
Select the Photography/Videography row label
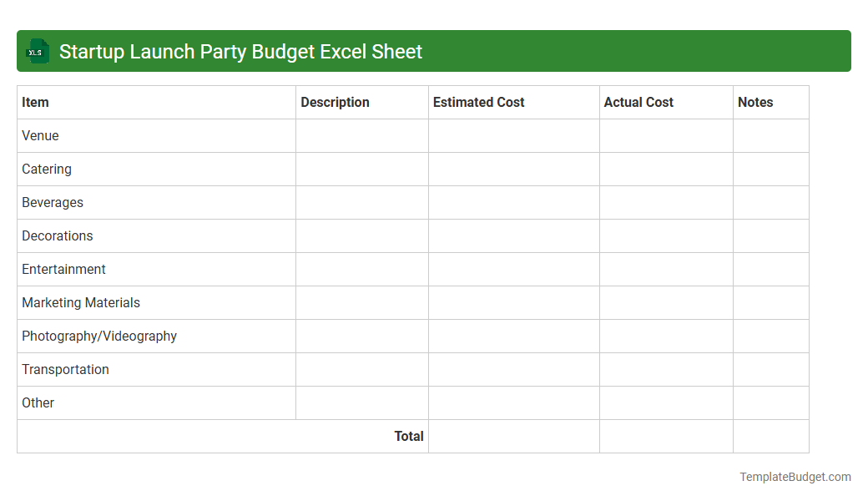coord(98,336)
